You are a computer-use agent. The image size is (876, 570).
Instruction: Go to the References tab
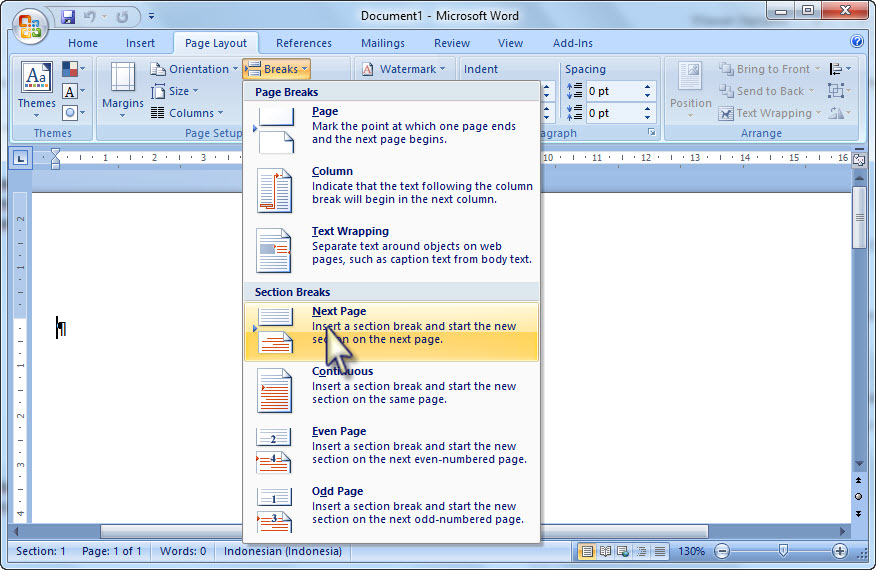point(303,43)
